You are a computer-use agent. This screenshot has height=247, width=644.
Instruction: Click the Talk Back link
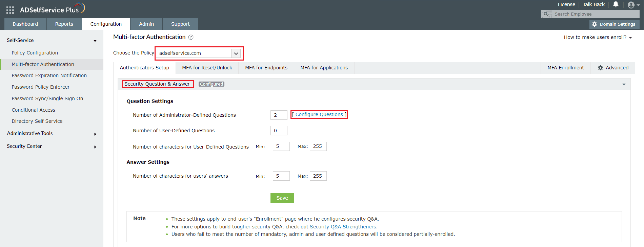pos(593,4)
